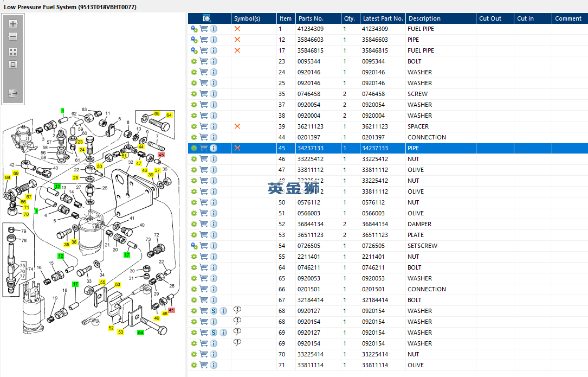Click the Qty. column header
This screenshot has width=588, height=377.
click(349, 18)
